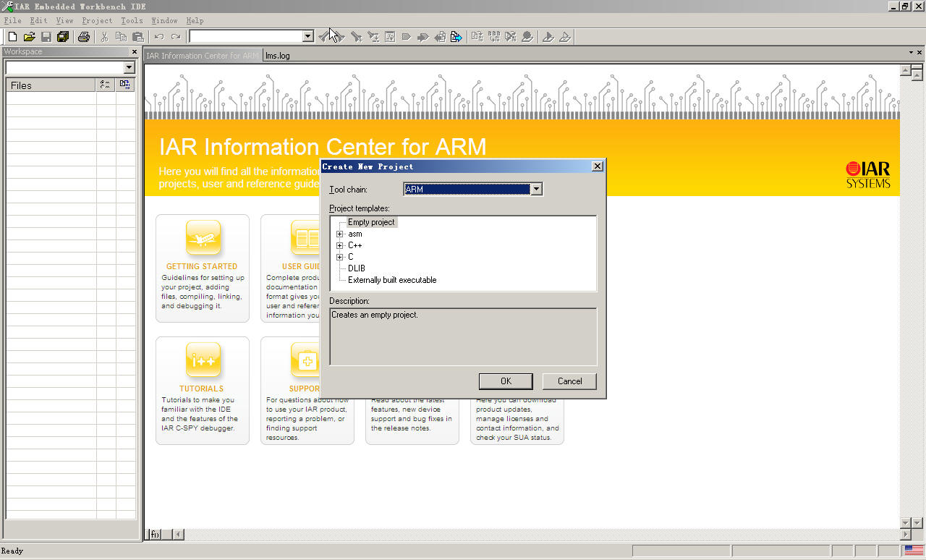
Task: Click the Tutorials card icon
Action: (x=203, y=360)
